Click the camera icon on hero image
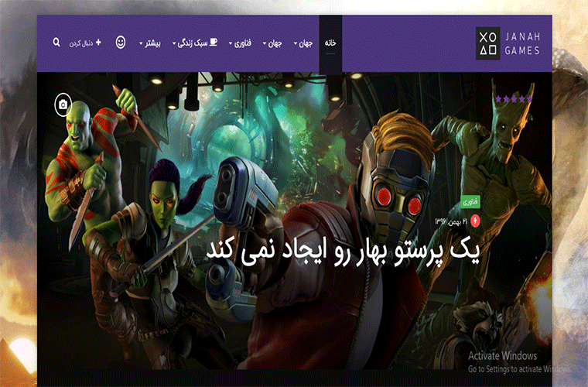 (62, 104)
